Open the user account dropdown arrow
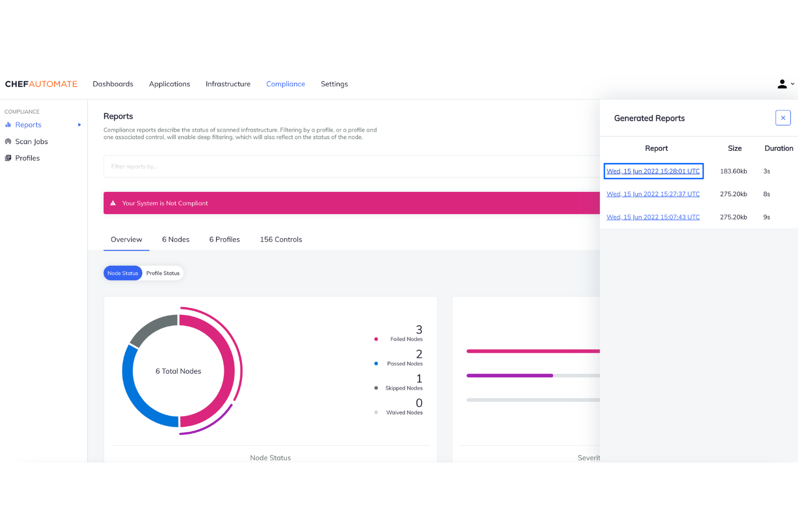 (792, 84)
